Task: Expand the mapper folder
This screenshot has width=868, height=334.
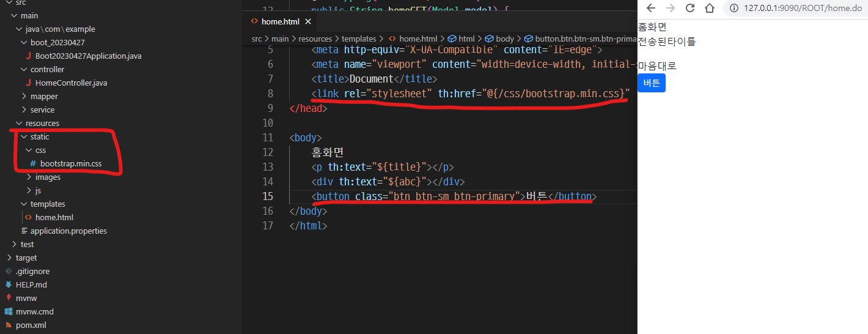Action: tap(23, 96)
